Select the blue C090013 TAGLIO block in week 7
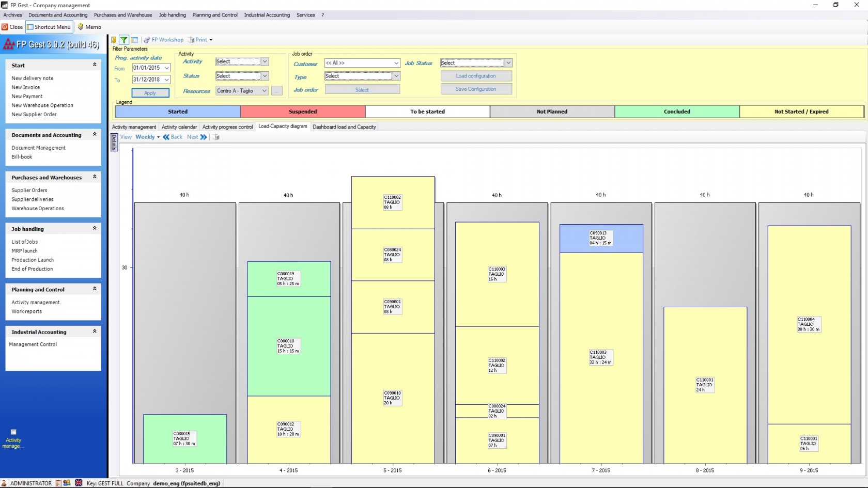The width and height of the screenshot is (868, 488). [601, 238]
